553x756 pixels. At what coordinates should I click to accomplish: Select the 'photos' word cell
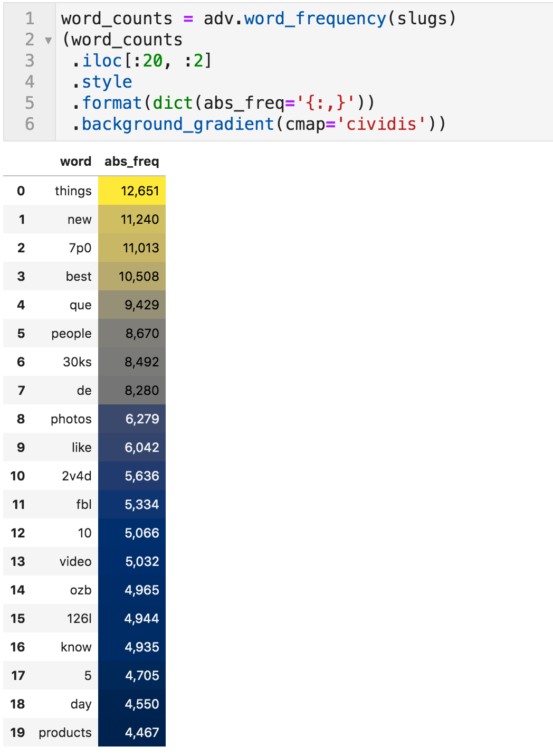coord(71,419)
